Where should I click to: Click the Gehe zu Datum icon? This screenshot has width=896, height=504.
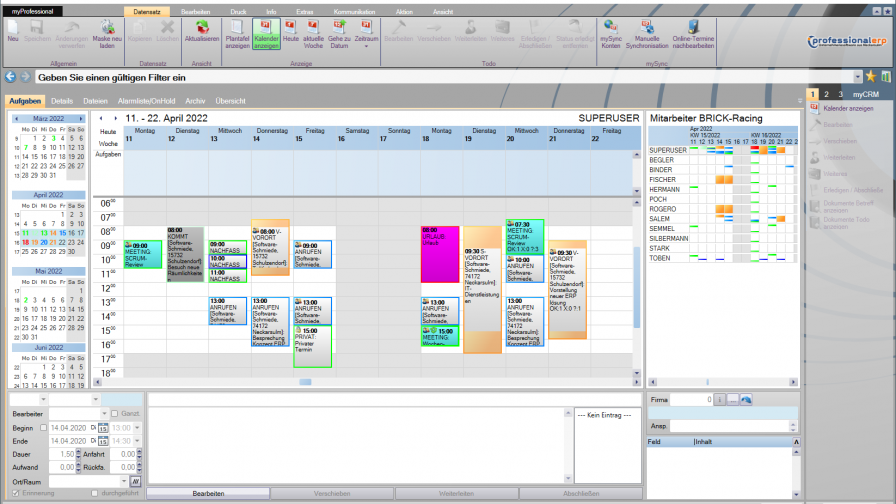coord(339,32)
